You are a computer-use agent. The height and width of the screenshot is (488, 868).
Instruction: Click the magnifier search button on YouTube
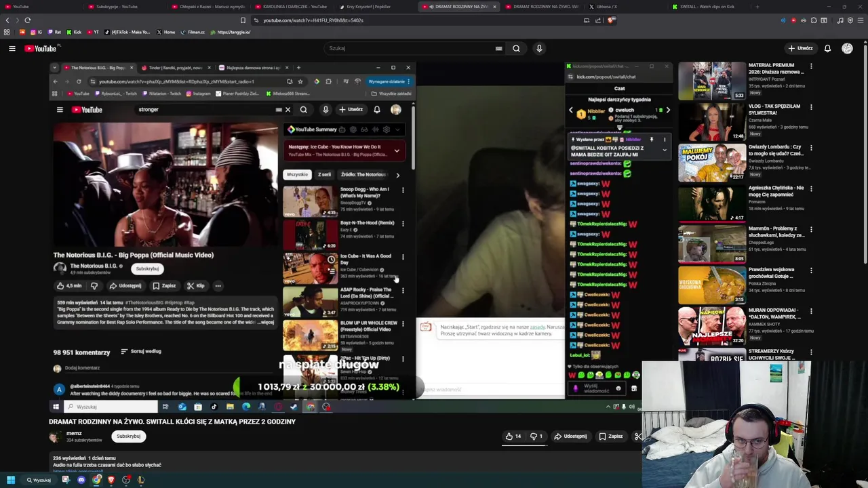click(x=516, y=48)
